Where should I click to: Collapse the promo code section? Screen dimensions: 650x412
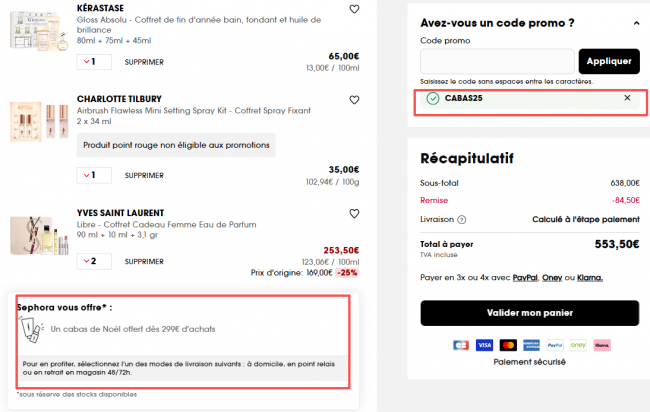636,23
